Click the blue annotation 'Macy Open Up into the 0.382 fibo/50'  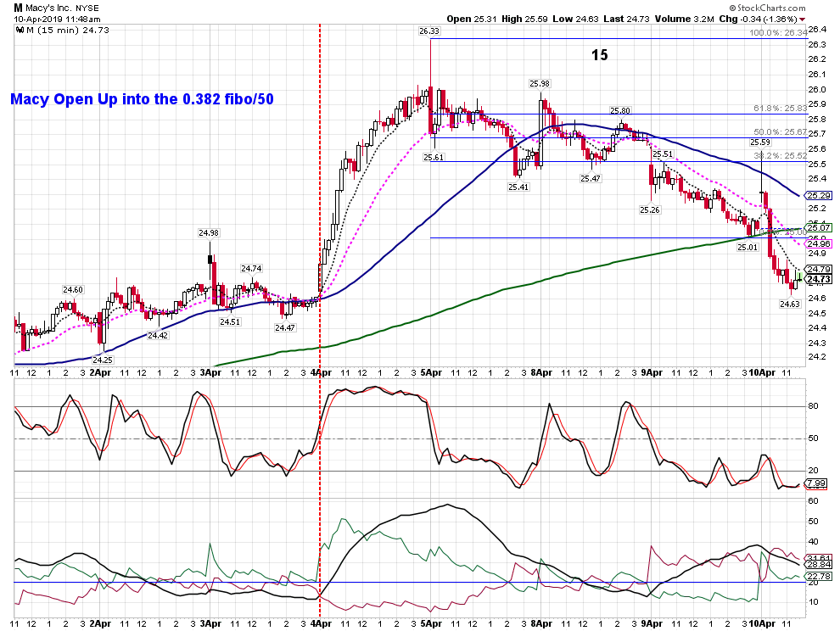click(142, 99)
